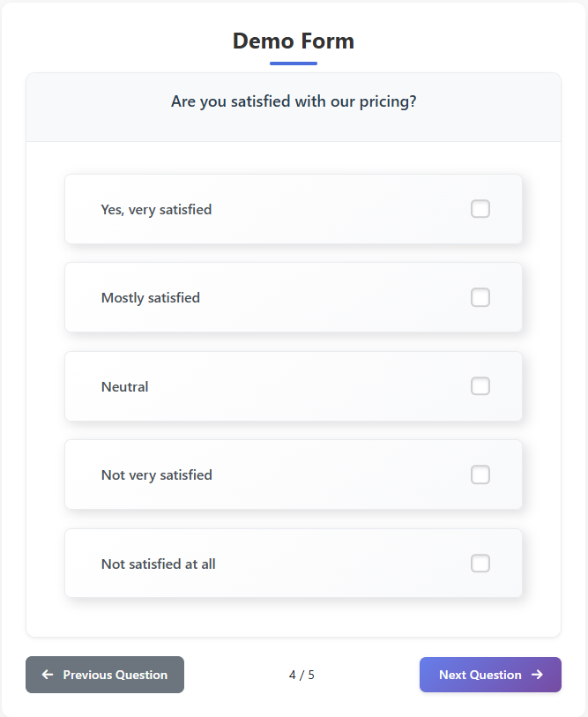
Task: Enable the 'Neutral' checkbox
Action: [x=480, y=386]
